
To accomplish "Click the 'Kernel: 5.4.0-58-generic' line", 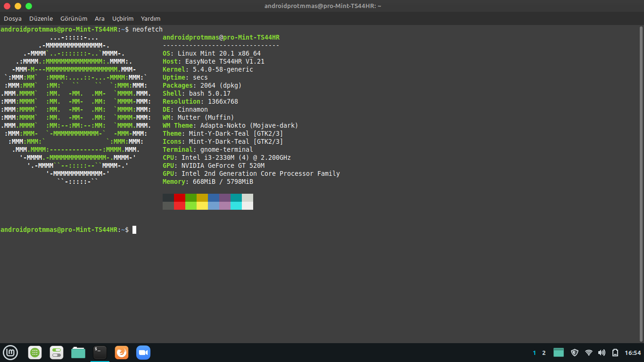I will pos(208,69).
